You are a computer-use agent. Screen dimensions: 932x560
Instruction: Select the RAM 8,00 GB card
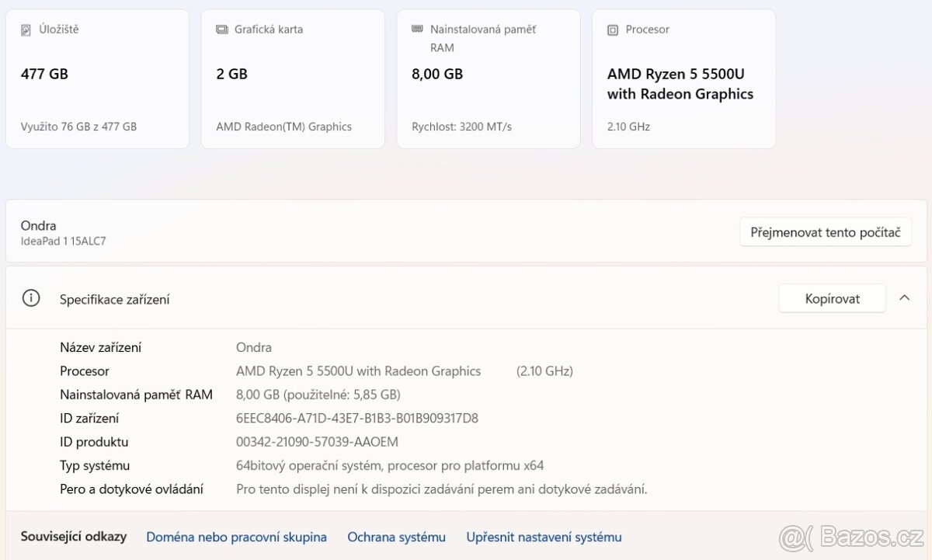pyautogui.click(x=489, y=79)
